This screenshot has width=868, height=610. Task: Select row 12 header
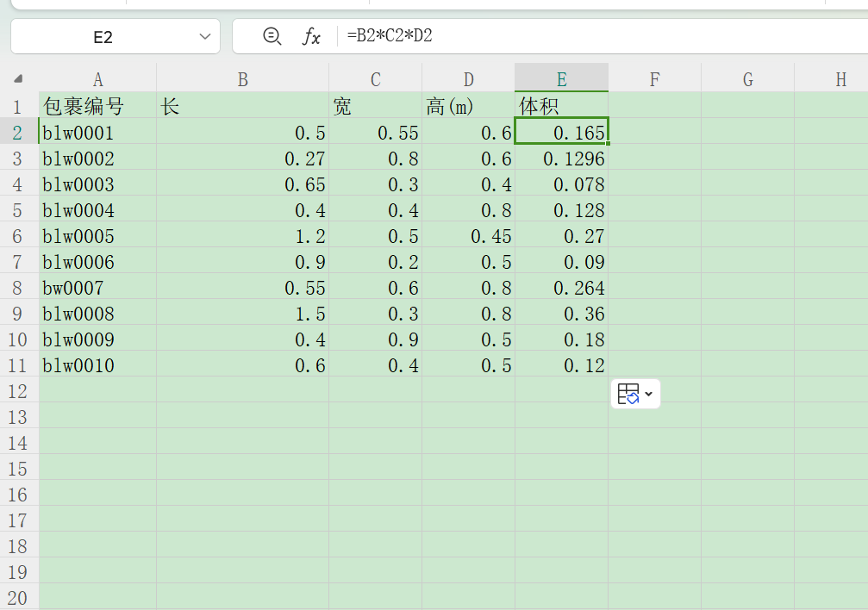click(x=18, y=389)
